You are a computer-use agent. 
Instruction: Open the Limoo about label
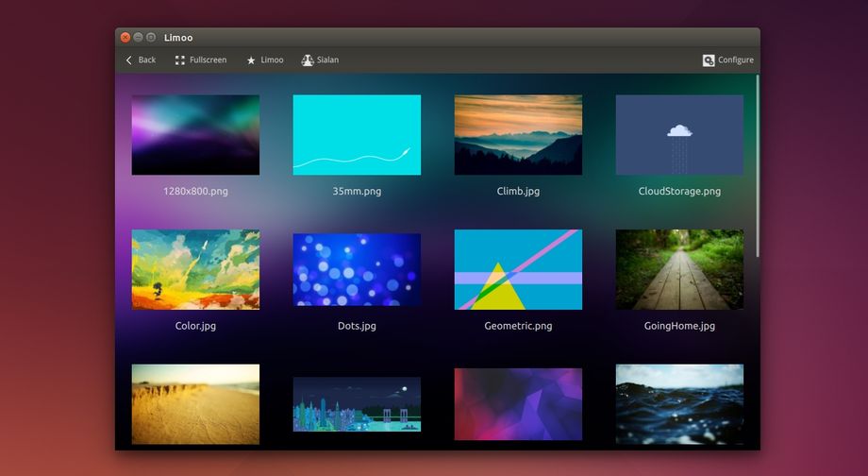pos(272,59)
